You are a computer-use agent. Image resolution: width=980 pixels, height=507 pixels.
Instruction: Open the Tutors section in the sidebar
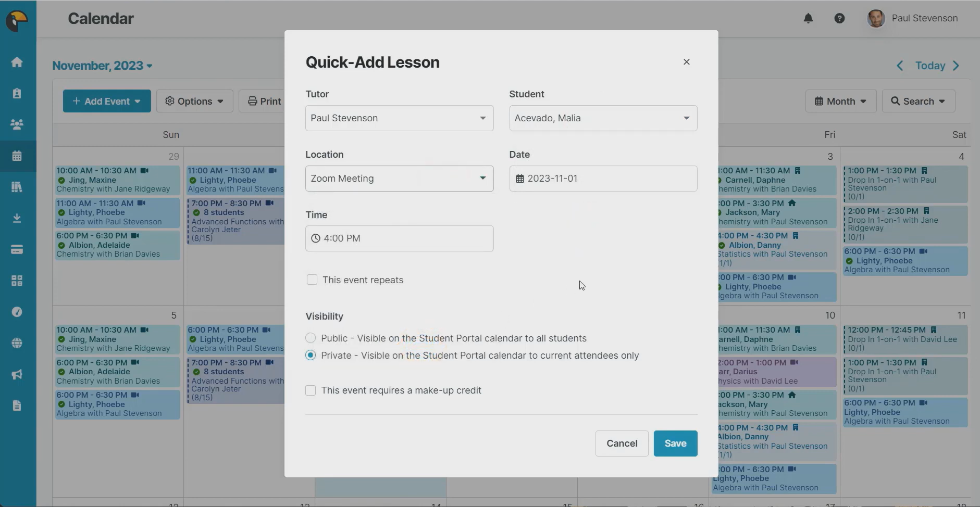(x=17, y=93)
